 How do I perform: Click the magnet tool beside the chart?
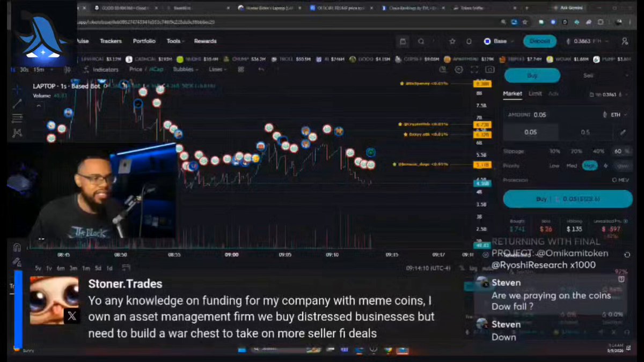tap(17, 247)
